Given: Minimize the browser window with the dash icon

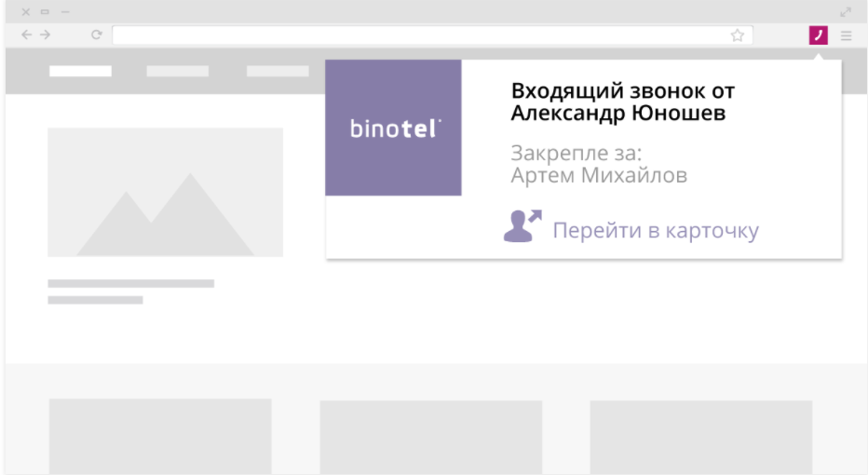Looking at the screenshot, I should click(x=65, y=11).
